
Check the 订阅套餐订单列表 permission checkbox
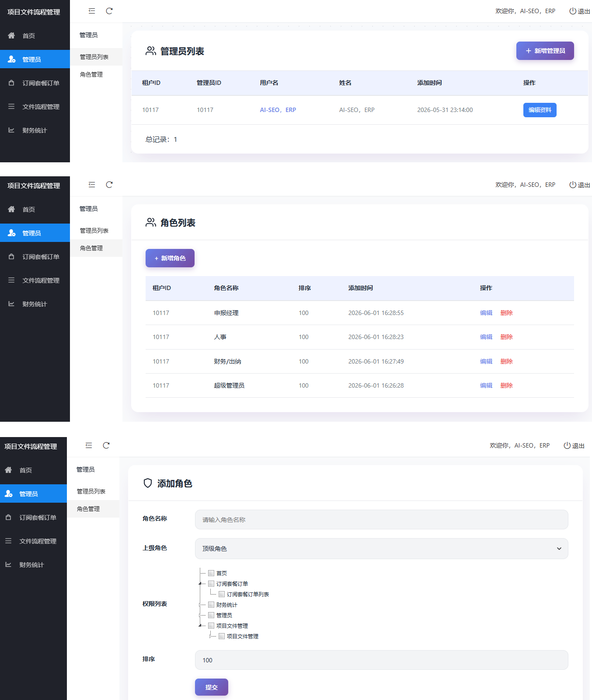click(222, 594)
